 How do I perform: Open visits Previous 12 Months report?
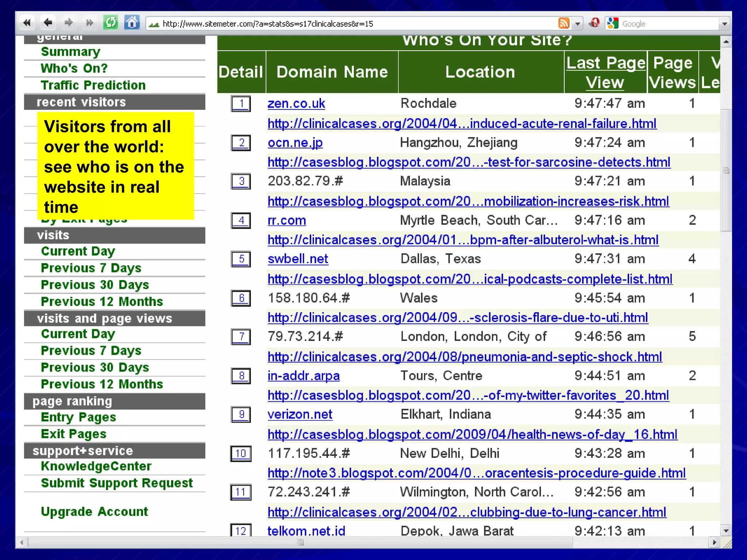(102, 302)
